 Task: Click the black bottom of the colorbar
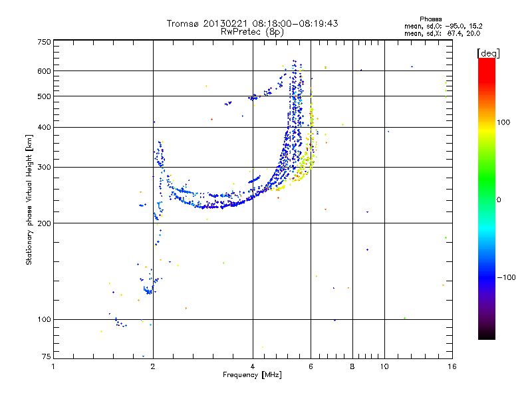coord(487,334)
